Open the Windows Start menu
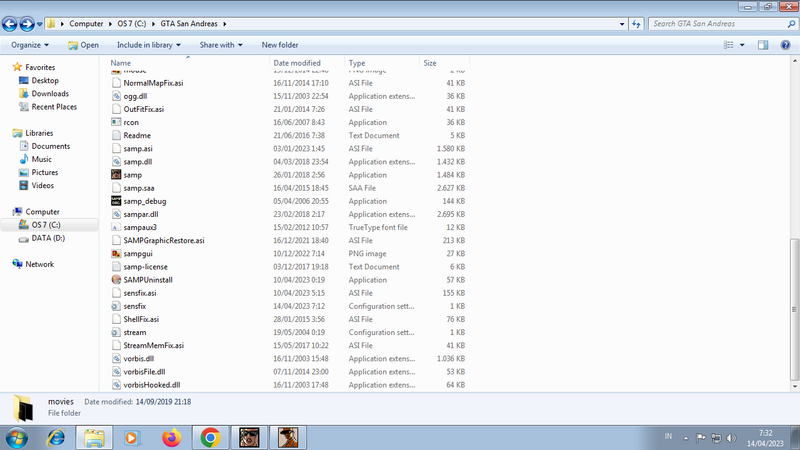Viewport: 800px width, 450px height. point(17,438)
